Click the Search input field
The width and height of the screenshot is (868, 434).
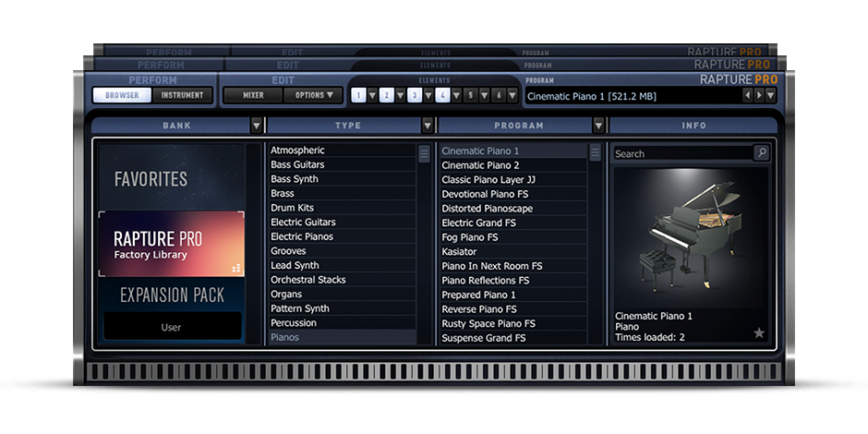[x=683, y=153]
